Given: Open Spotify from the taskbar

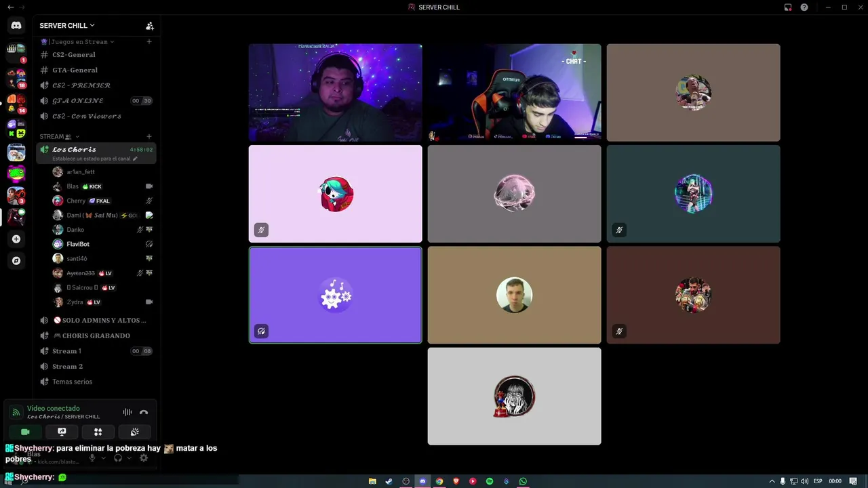Looking at the screenshot, I should point(490,481).
